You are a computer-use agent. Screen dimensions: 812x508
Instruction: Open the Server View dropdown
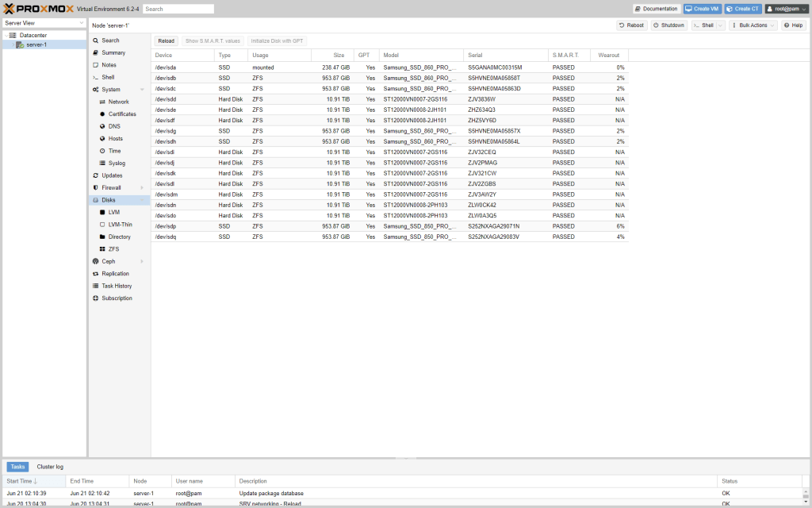tap(44, 23)
